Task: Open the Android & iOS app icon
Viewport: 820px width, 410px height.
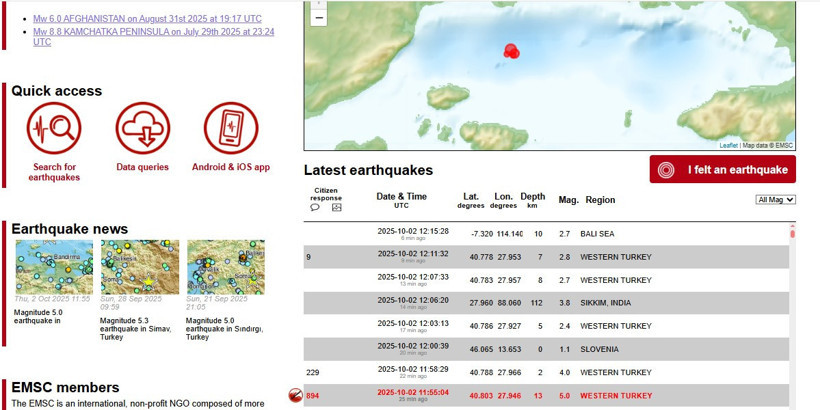Action: pyautogui.click(x=231, y=128)
